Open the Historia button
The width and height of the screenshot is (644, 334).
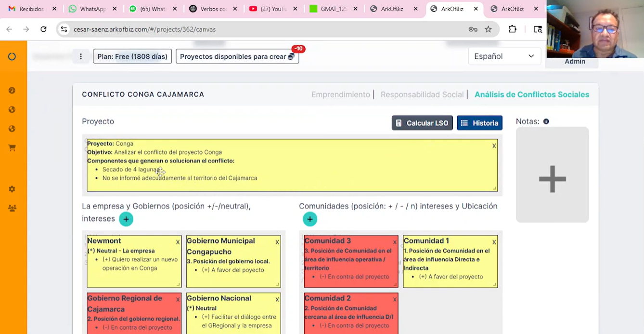[479, 123]
